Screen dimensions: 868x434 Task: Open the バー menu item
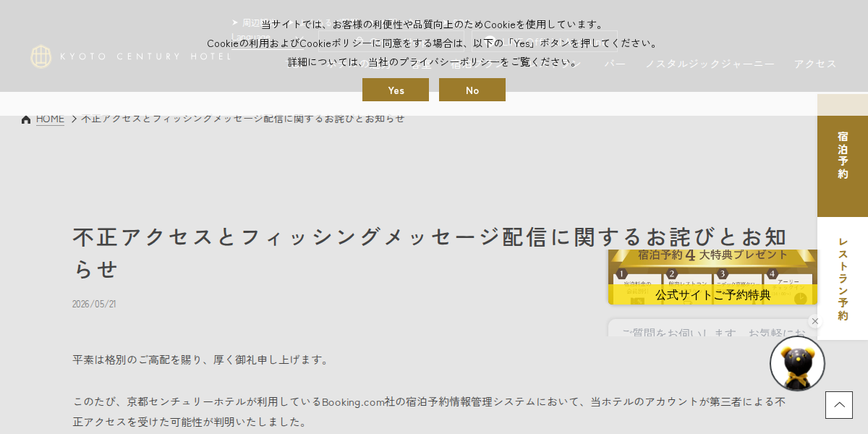616,64
